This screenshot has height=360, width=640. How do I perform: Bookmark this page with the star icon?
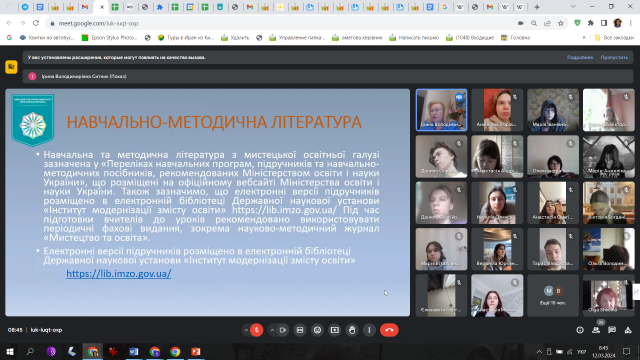click(561, 23)
